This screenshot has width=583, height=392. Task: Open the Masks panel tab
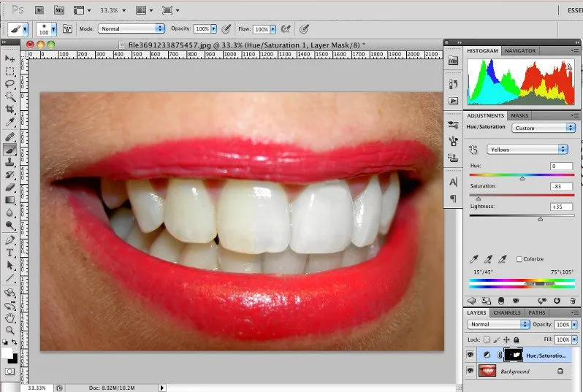(x=519, y=115)
